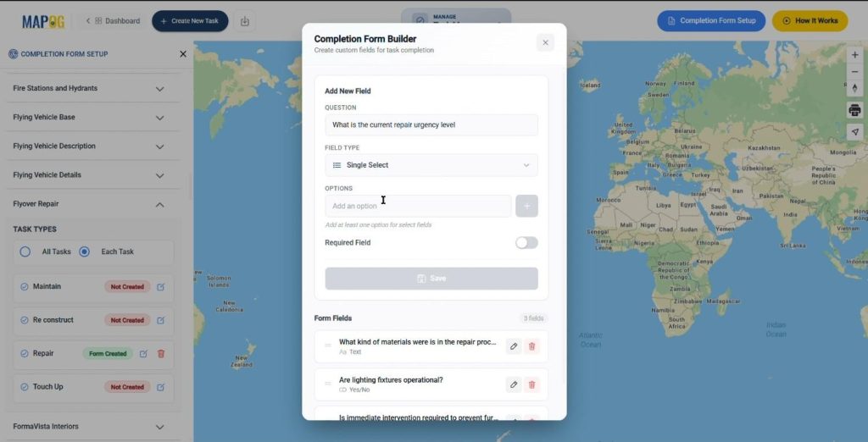The width and height of the screenshot is (868, 442).
Task: Click the 3 fields count label
Action: (534, 318)
